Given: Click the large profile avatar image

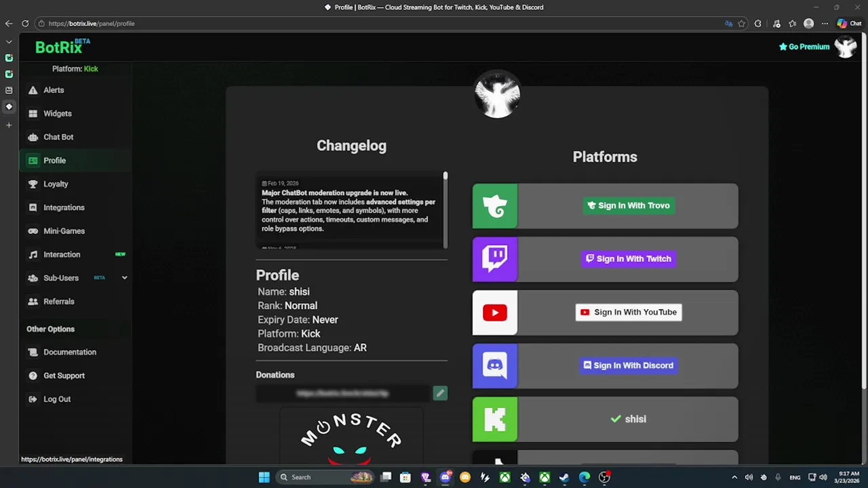Looking at the screenshot, I should (x=497, y=96).
